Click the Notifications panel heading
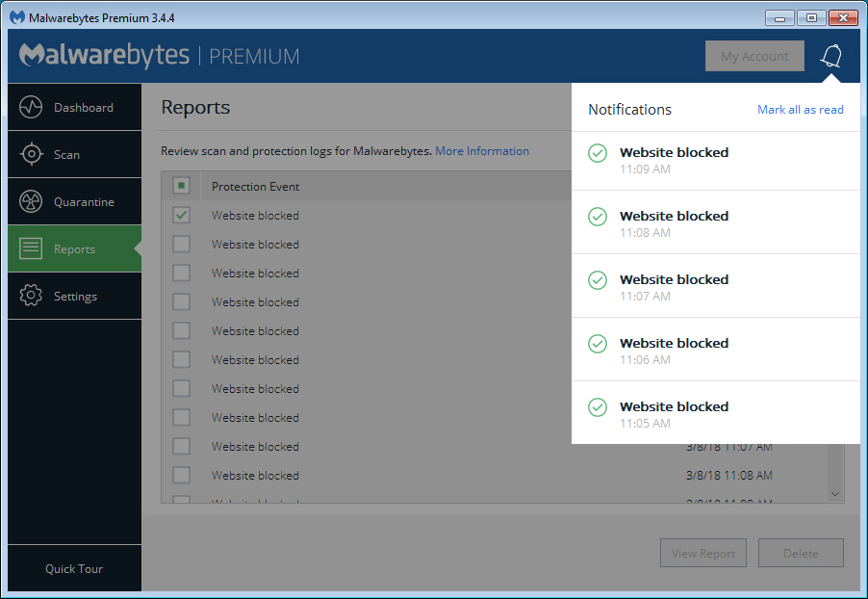This screenshot has width=868, height=599. coord(629,110)
